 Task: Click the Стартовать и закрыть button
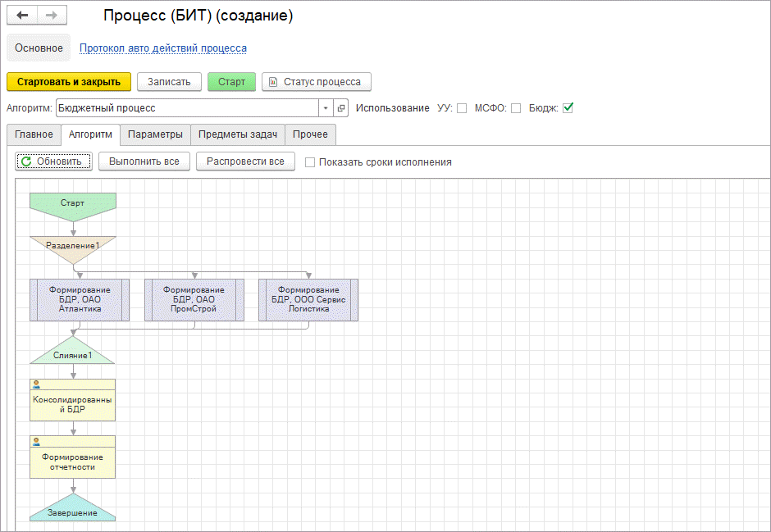coord(69,82)
